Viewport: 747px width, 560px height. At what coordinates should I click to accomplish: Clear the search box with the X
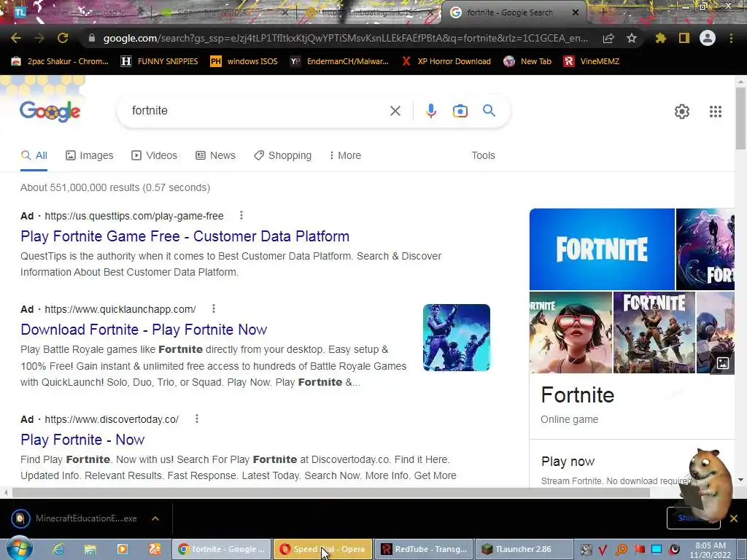click(x=395, y=111)
